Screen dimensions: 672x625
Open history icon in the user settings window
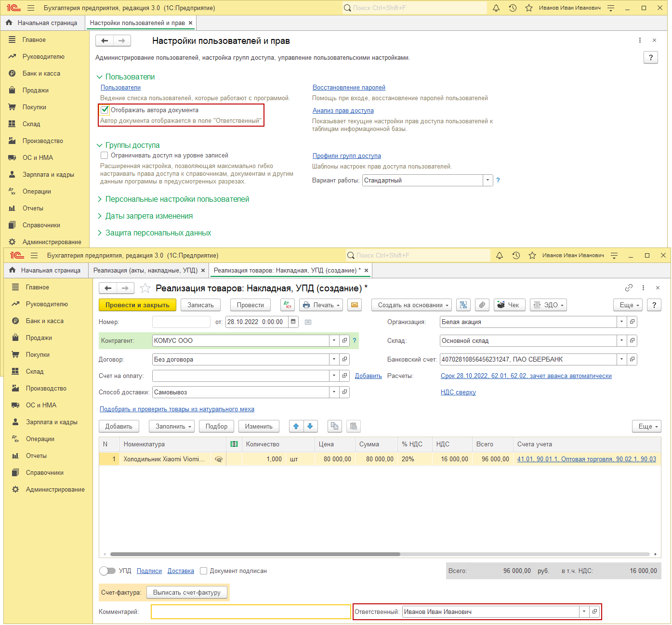(513, 8)
